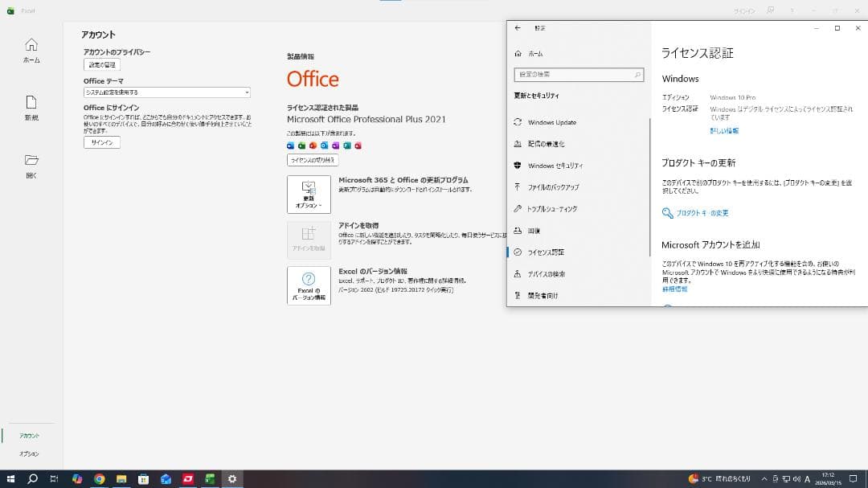Select the Outlook product icon
This screenshot has width=868, height=488.
pos(323,146)
